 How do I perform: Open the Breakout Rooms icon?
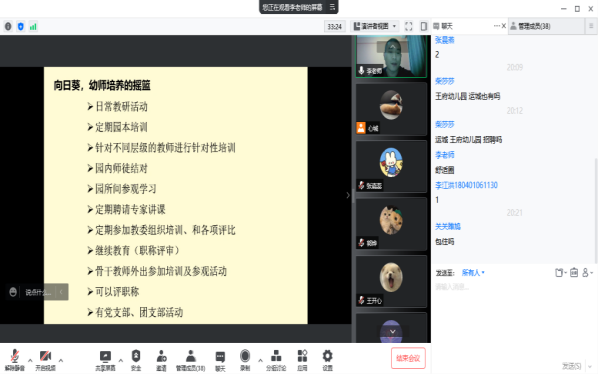tap(276, 360)
